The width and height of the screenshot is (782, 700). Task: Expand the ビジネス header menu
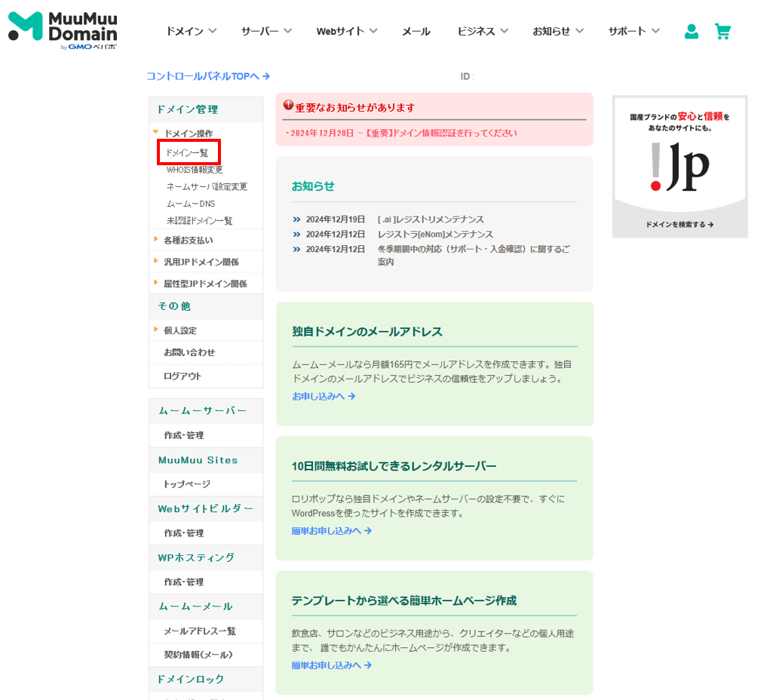(483, 31)
